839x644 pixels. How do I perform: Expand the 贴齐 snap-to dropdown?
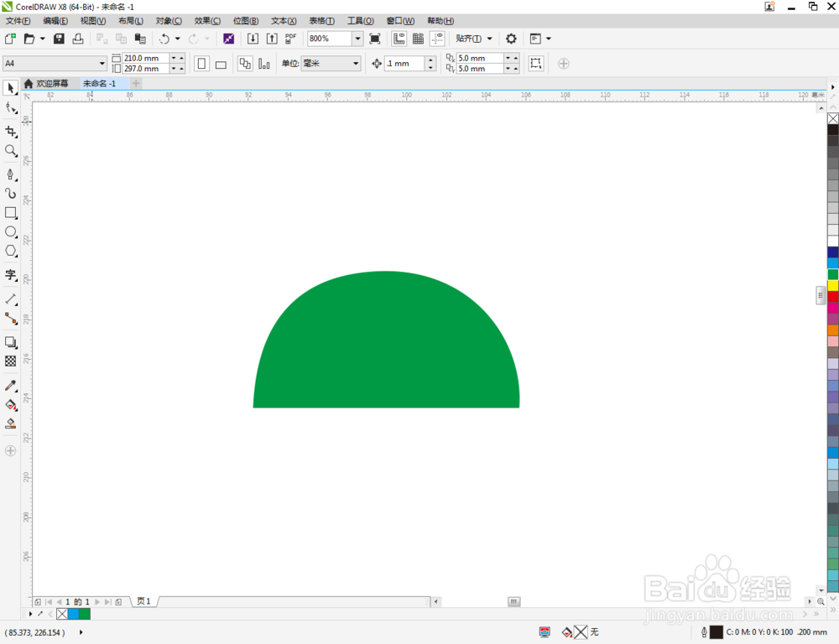click(490, 39)
